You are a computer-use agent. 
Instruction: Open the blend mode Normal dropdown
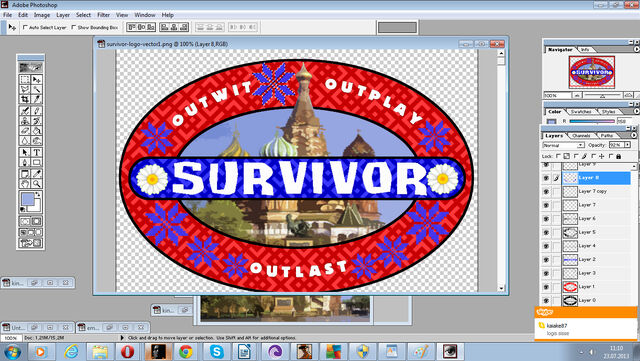tap(563, 145)
